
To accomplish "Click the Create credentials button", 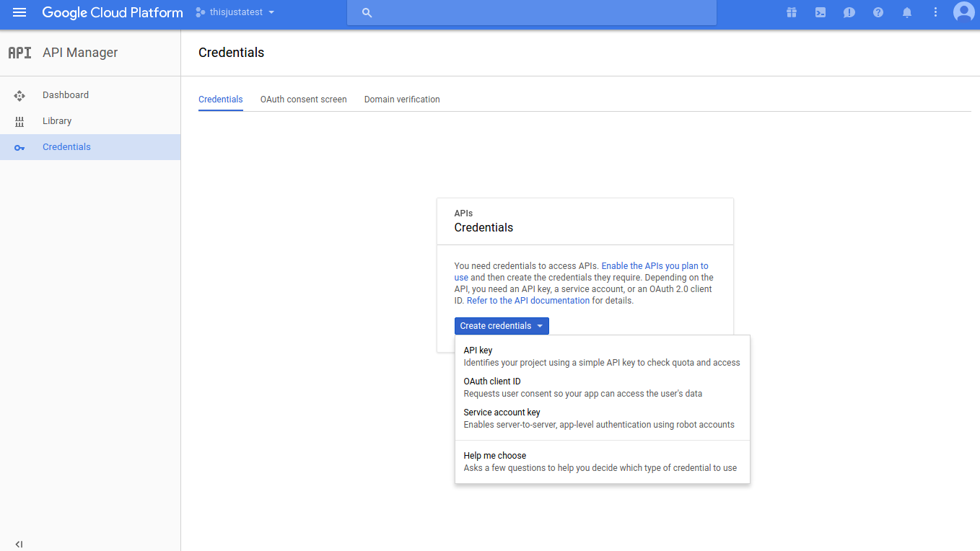I will click(502, 326).
